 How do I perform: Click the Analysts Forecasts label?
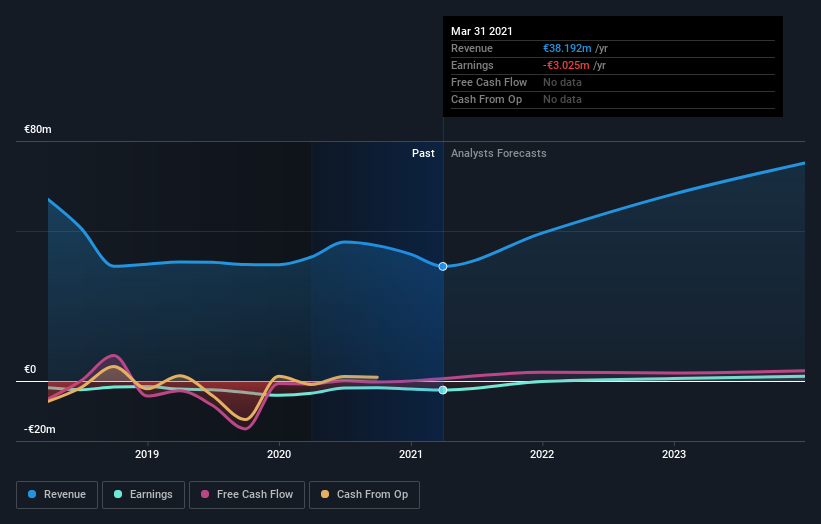498,153
